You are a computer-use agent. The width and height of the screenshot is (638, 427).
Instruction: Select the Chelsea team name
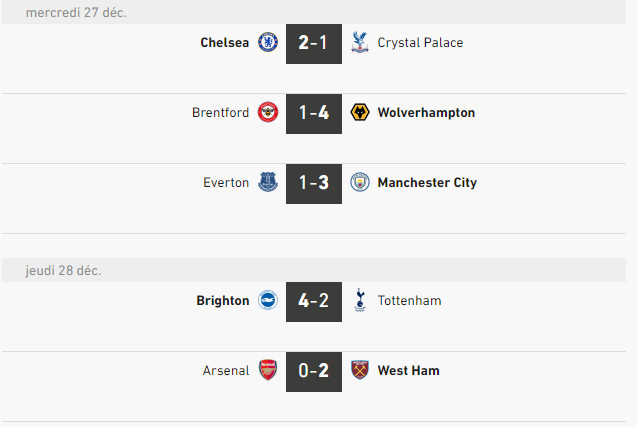pyautogui.click(x=224, y=43)
